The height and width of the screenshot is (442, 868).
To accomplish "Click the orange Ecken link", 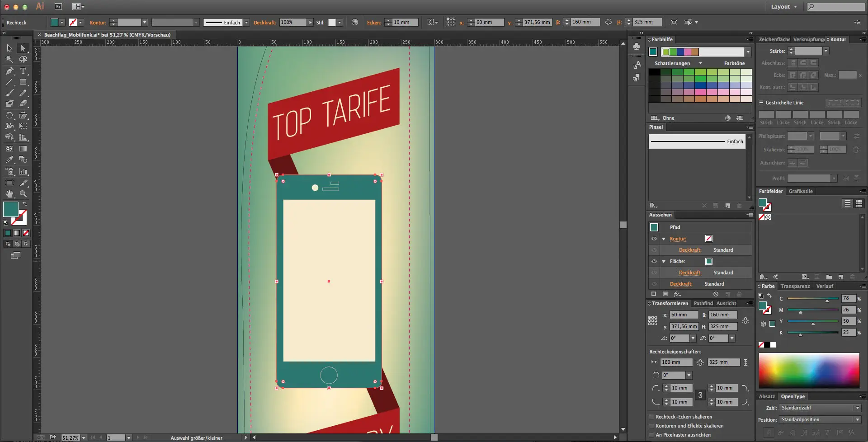I will coord(373,23).
